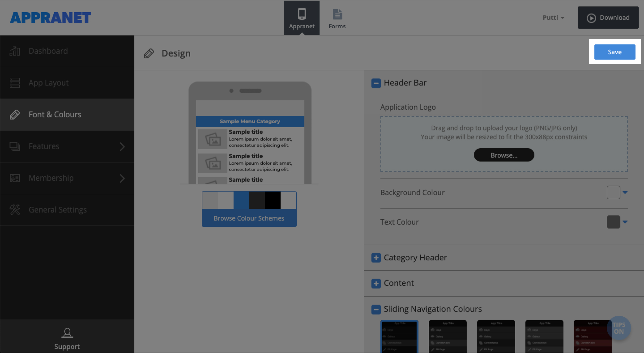This screenshot has height=353, width=644.
Task: Select the first blue-outlined navigation theme
Action: tap(399, 336)
